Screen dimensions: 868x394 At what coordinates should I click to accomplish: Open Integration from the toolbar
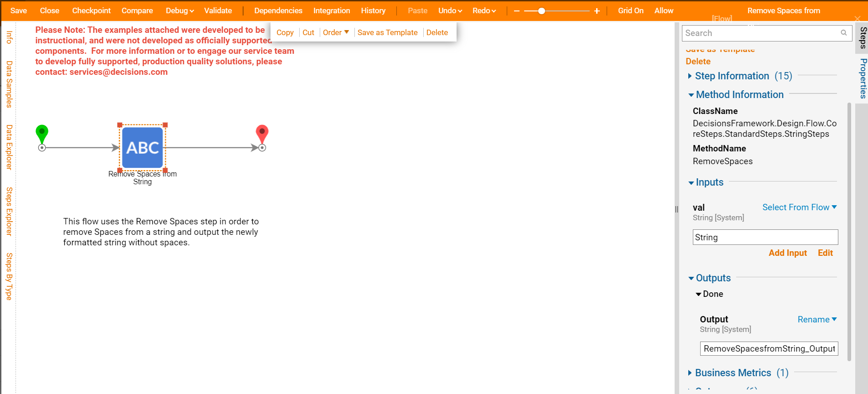[332, 10]
